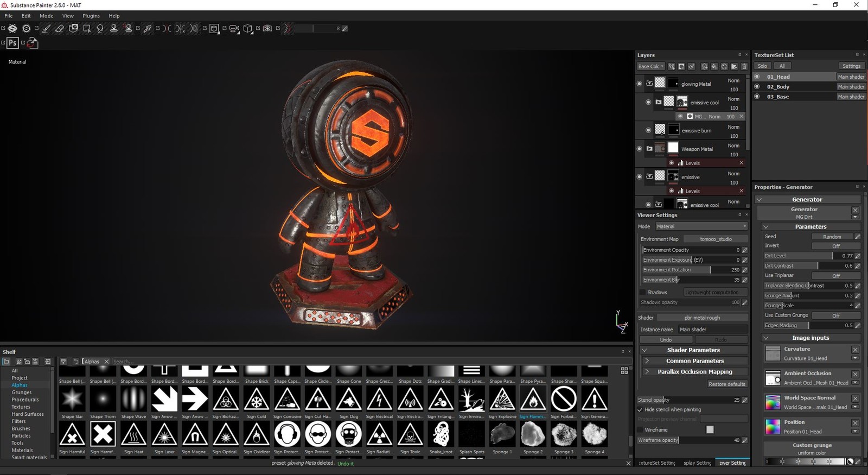This screenshot has height=475, width=868.
Task: Toggle the shelf grid view icon
Action: pos(624,370)
